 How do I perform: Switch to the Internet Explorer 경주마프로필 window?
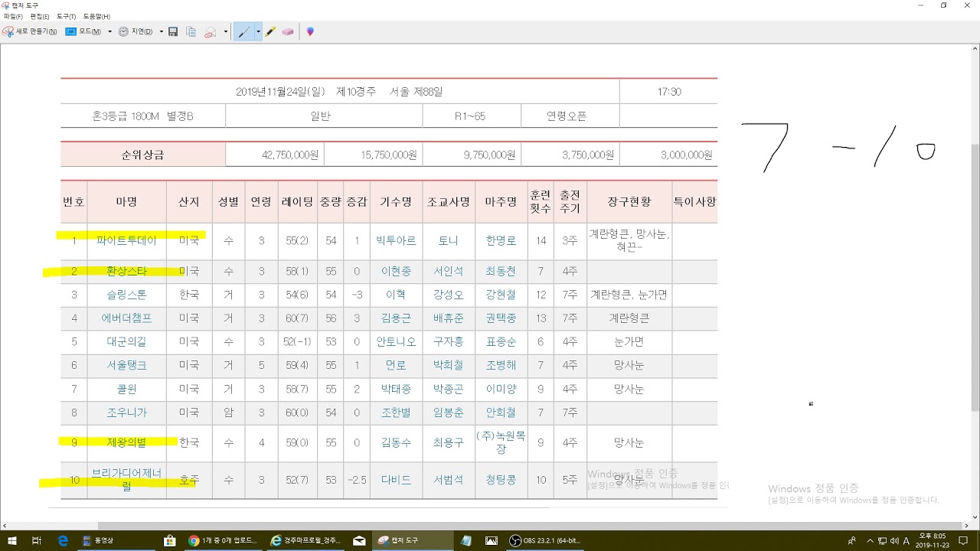[x=306, y=540]
